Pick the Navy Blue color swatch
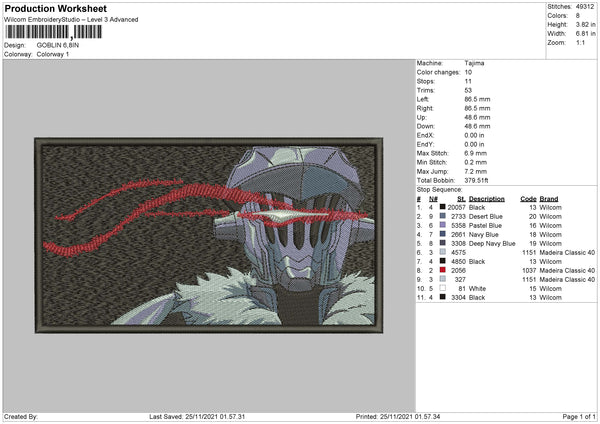 (x=442, y=234)
